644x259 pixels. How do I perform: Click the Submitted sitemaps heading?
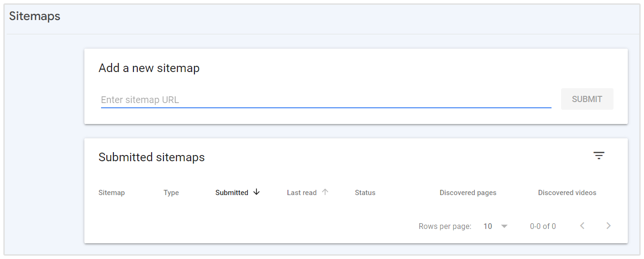(152, 157)
